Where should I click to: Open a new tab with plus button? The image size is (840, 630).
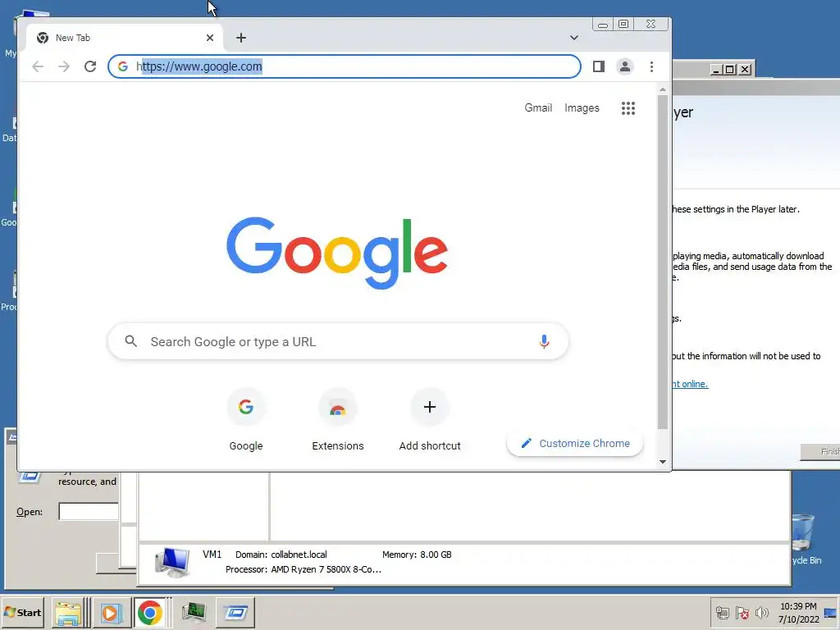click(x=241, y=38)
